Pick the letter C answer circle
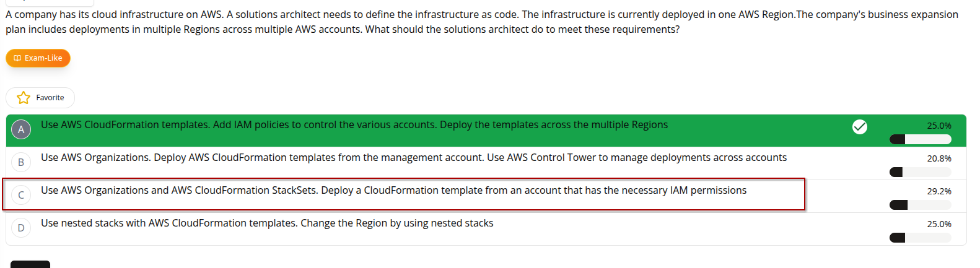 click(21, 195)
